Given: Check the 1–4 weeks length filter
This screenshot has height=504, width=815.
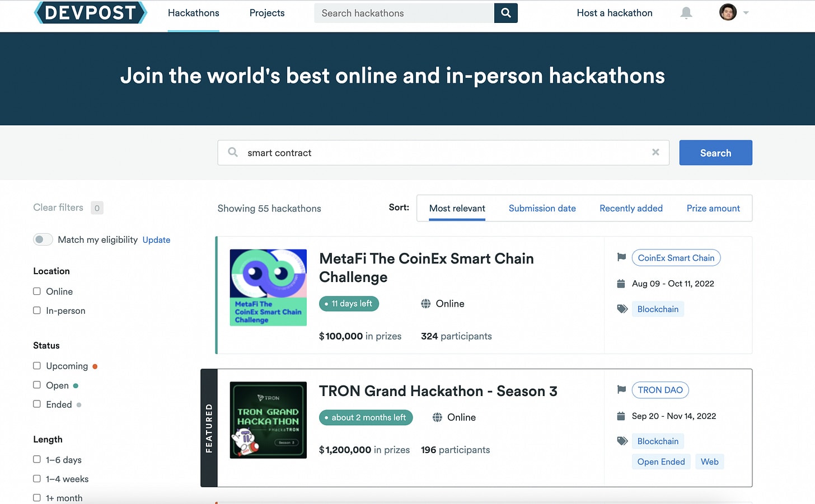Looking at the screenshot, I should 37,479.
